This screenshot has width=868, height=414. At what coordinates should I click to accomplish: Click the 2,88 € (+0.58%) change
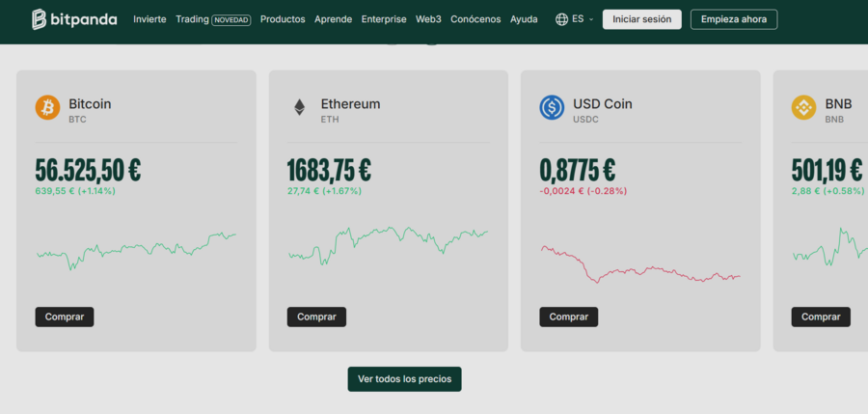827,191
